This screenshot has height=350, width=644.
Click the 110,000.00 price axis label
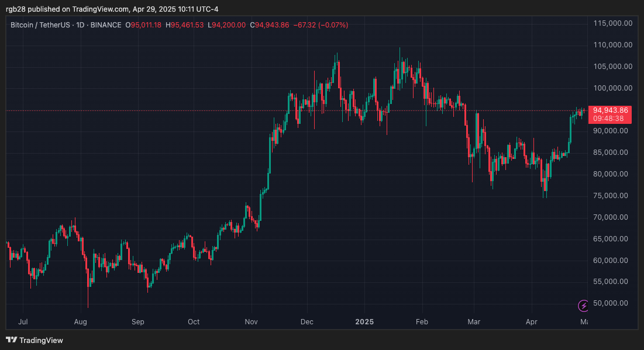coord(613,45)
